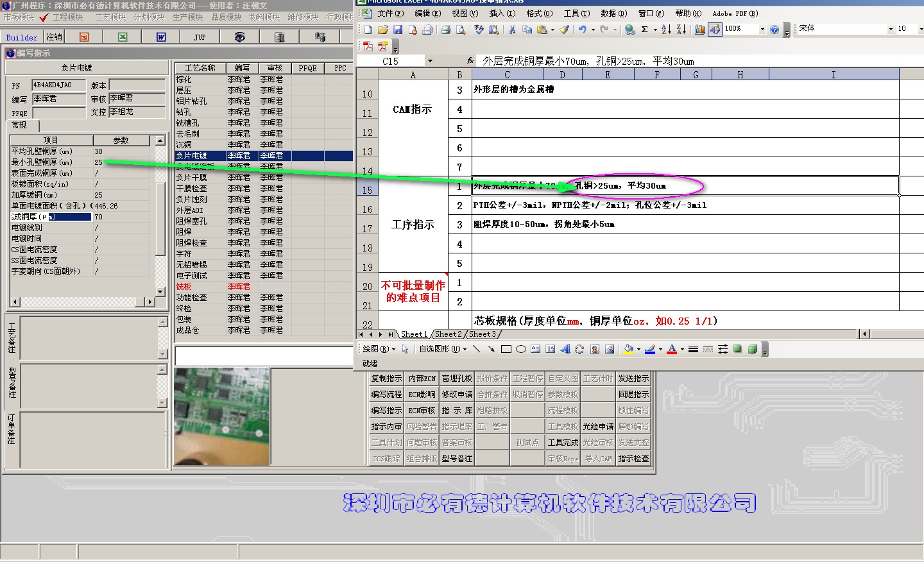Open the font name dropdown showing 宋体
The width and height of the screenshot is (924, 562).
tap(891, 29)
